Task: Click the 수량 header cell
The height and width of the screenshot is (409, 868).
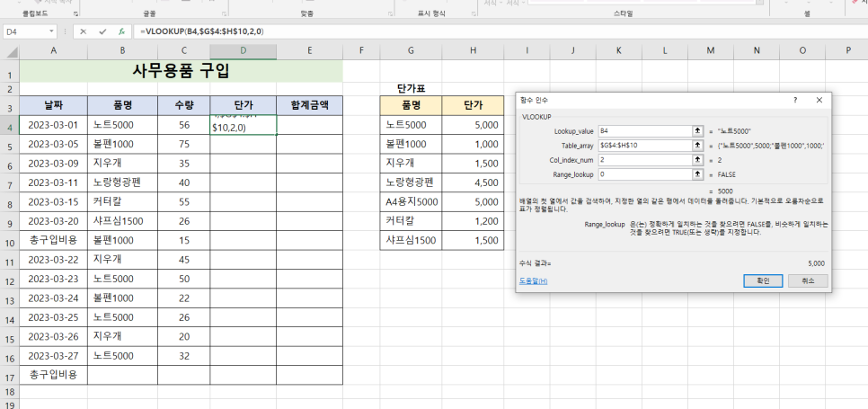Action: coord(184,105)
